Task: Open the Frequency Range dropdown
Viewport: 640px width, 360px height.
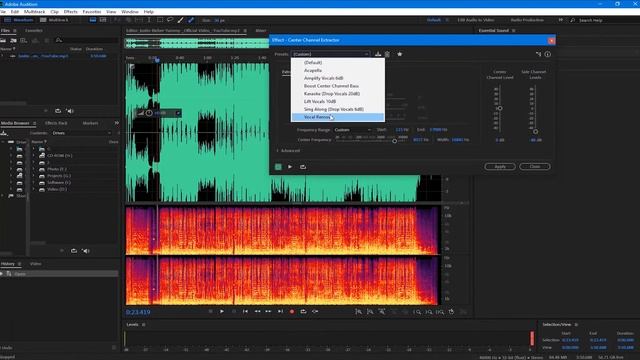Action: 352,130
